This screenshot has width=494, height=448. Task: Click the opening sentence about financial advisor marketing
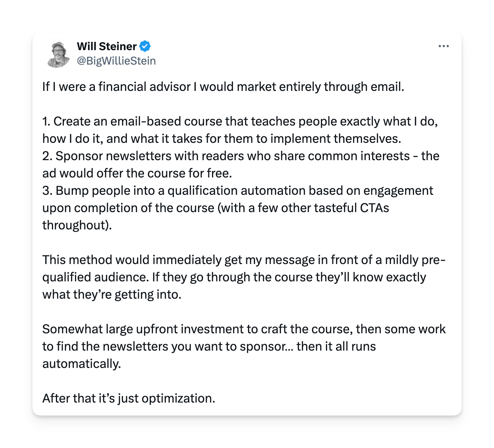(223, 87)
